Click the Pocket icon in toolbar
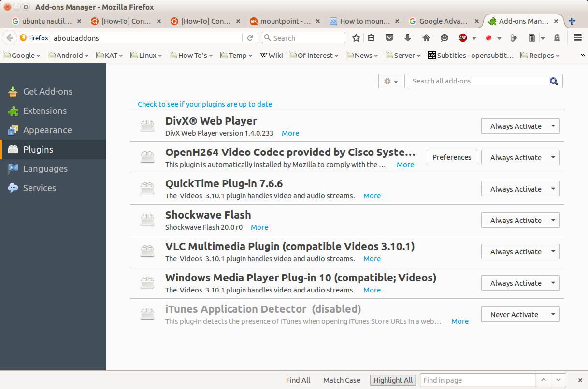588x389 pixels. pos(389,38)
